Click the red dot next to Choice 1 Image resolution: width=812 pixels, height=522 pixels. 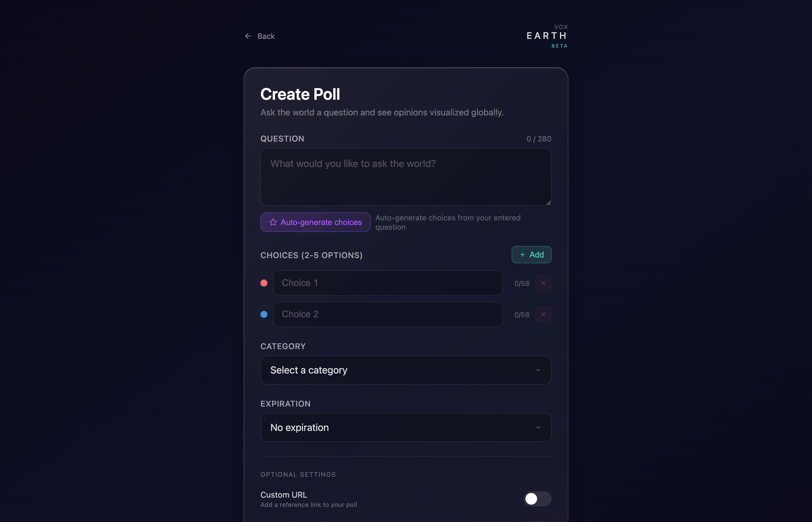tap(264, 283)
